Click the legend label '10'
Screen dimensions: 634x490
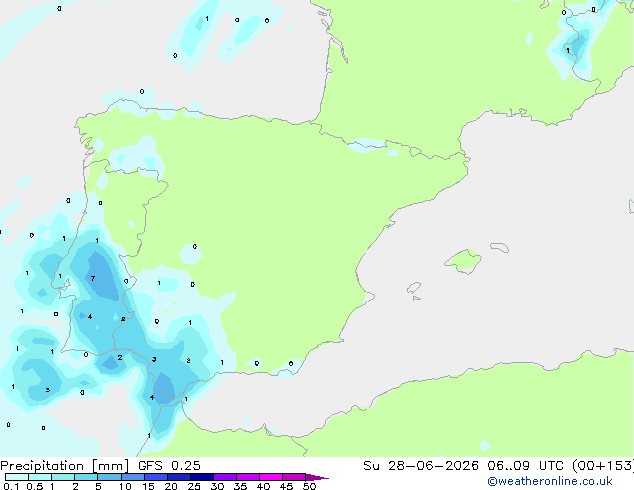point(125,486)
